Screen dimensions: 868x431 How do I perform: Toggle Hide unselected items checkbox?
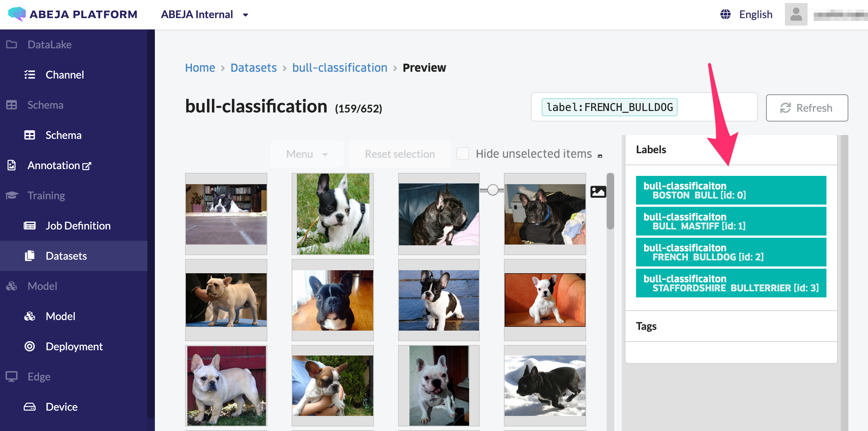463,154
